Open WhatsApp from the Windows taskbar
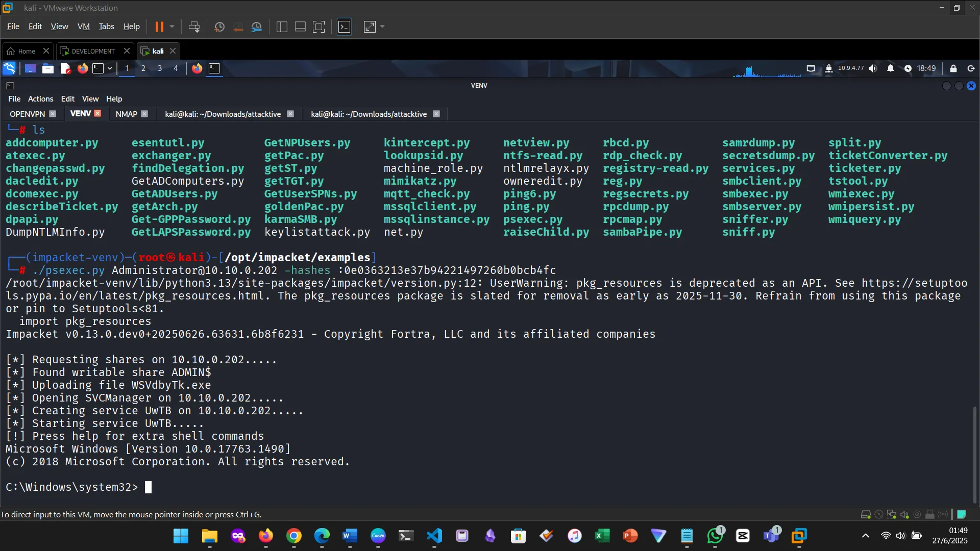980x551 pixels. (x=715, y=536)
